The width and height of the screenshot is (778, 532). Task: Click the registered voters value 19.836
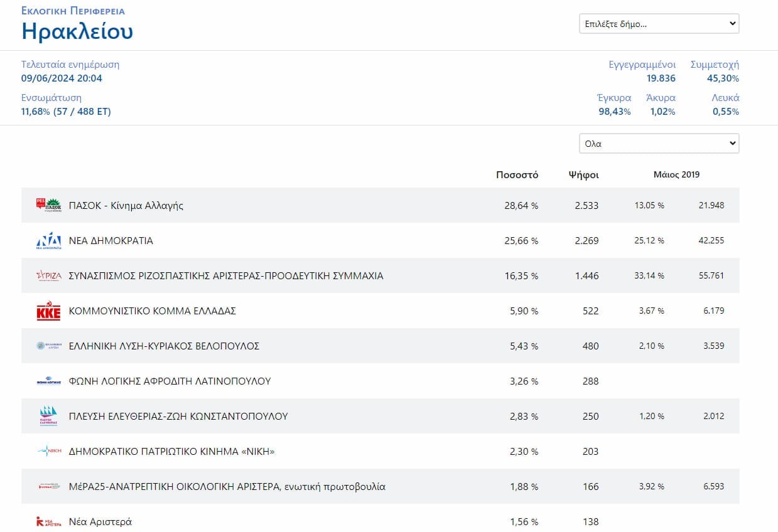(661, 78)
